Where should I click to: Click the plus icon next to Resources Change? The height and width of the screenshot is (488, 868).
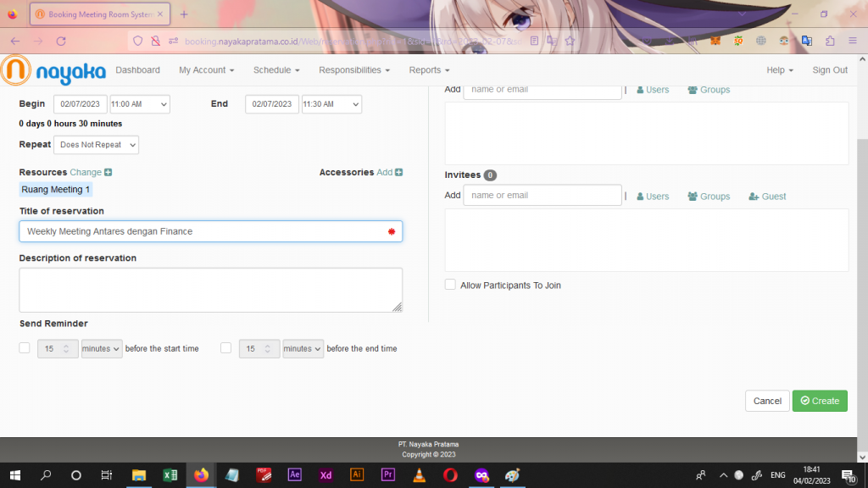click(x=108, y=173)
